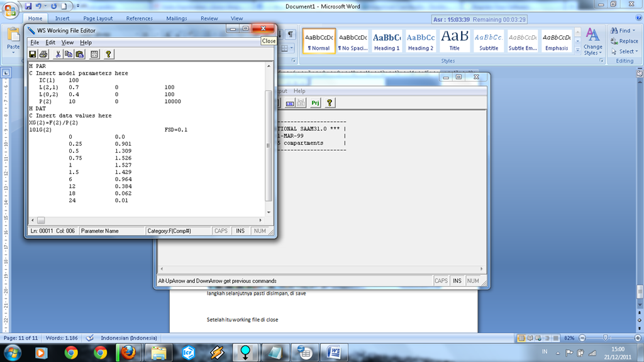
Task: Click the Word Help question icon
Action: pos(638,18)
